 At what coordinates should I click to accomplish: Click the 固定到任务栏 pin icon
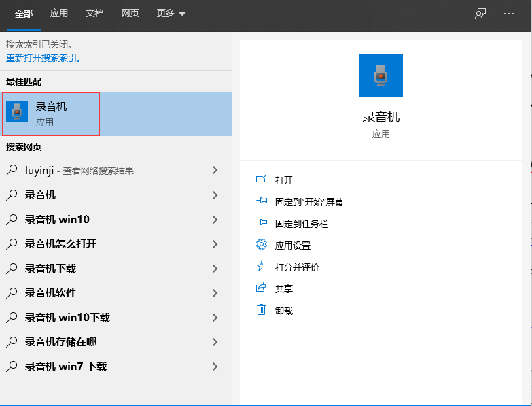click(261, 223)
